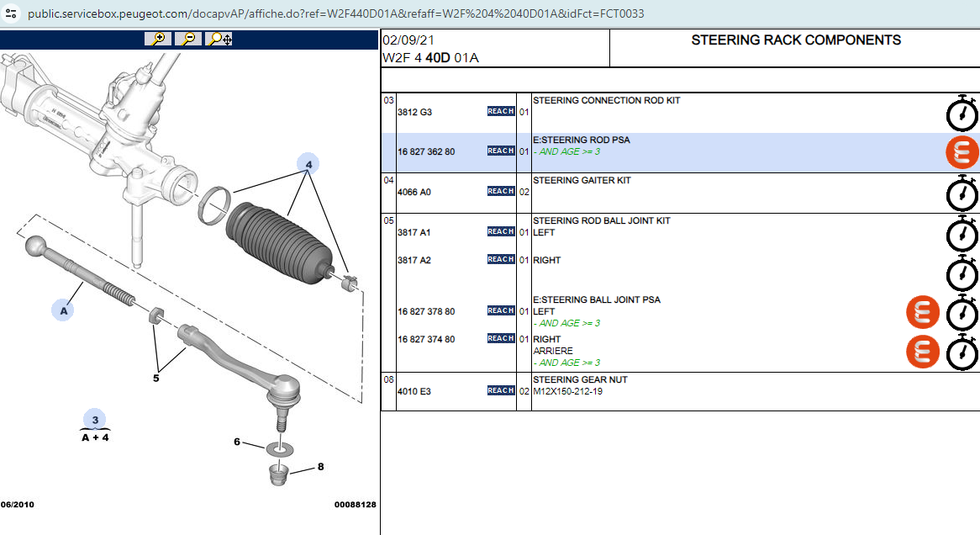Click part number 16 827 362 80

coord(426,151)
